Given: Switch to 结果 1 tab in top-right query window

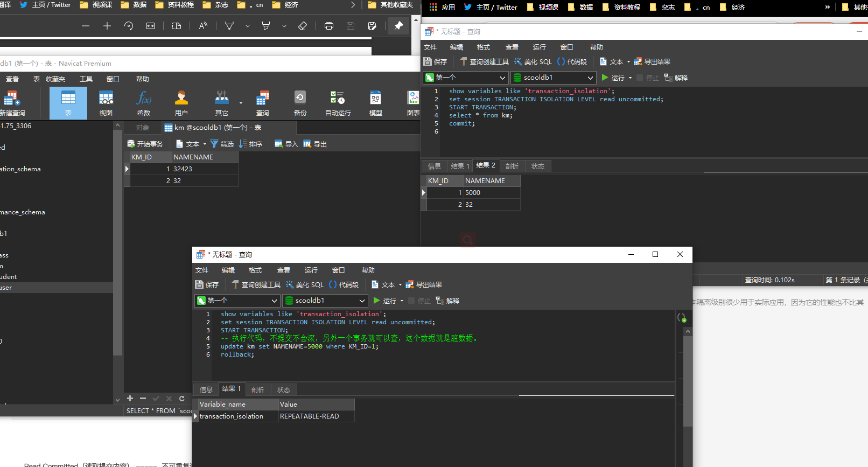Looking at the screenshot, I should 460,166.
